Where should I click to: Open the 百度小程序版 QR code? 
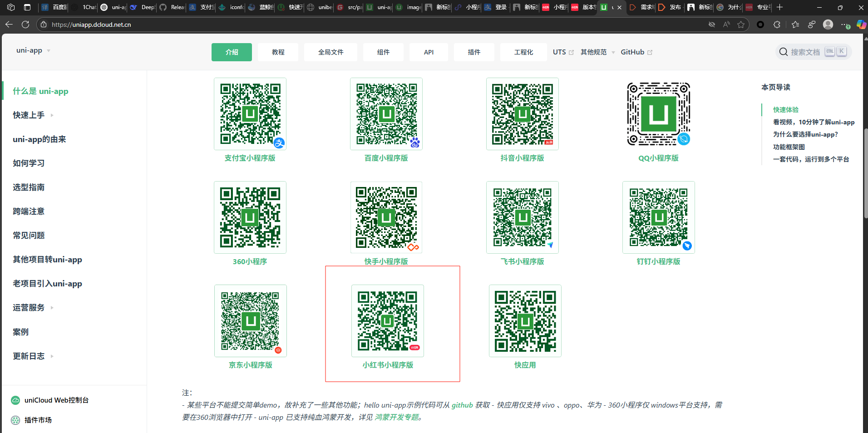coord(386,114)
